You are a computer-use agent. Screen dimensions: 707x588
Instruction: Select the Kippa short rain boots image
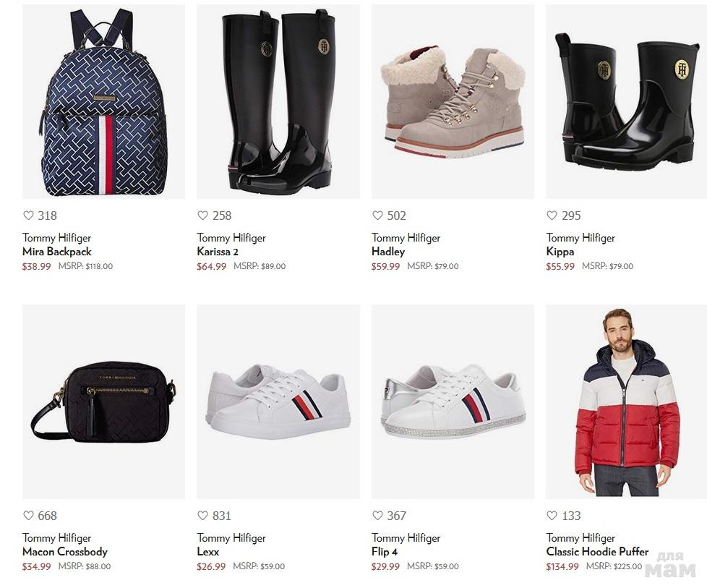(627, 101)
